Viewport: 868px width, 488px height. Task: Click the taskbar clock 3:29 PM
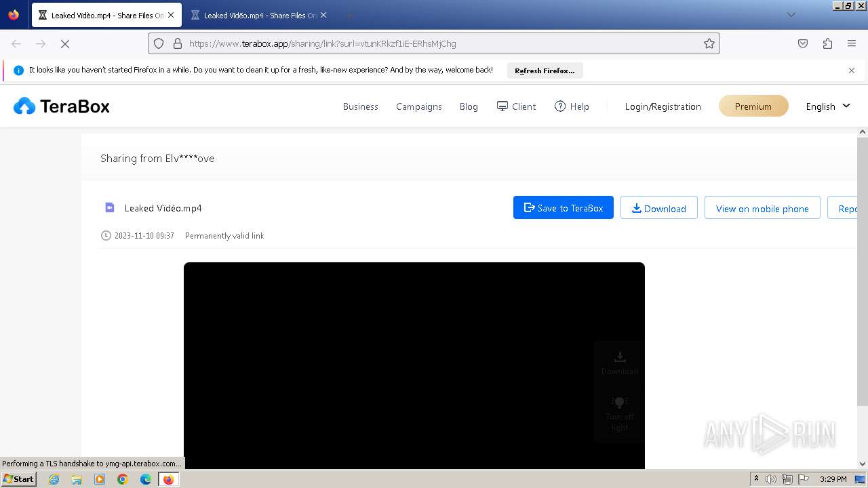coord(833,479)
